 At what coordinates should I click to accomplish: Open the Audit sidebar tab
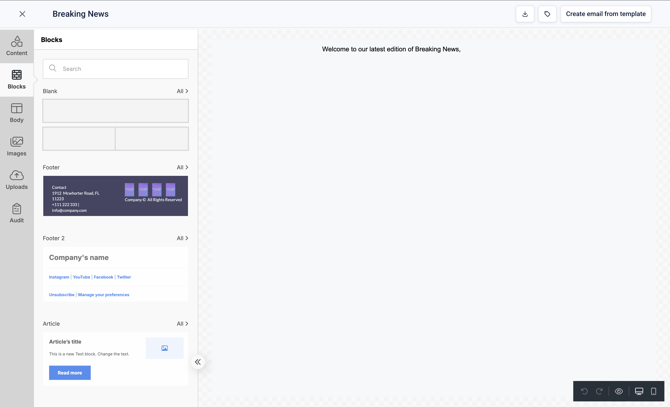click(17, 213)
